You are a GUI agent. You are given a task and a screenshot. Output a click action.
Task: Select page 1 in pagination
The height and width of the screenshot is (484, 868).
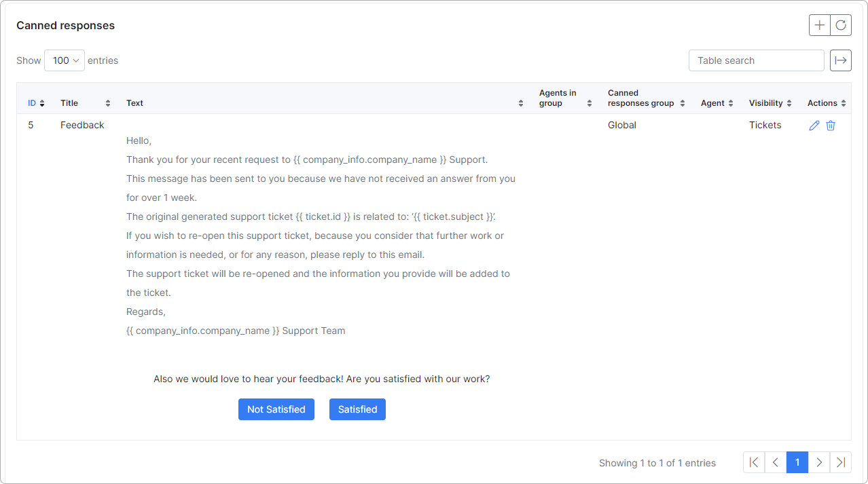tap(797, 462)
